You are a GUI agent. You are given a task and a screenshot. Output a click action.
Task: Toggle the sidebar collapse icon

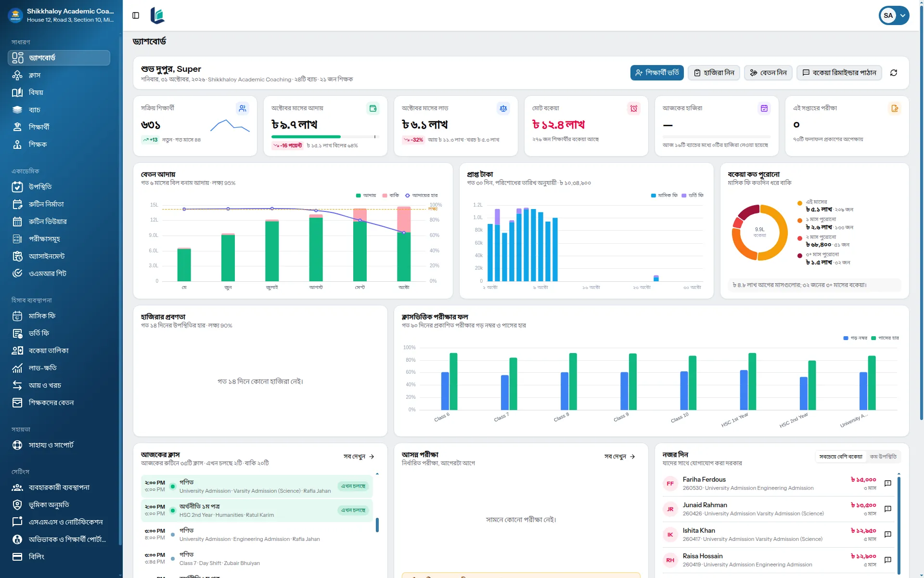point(136,15)
